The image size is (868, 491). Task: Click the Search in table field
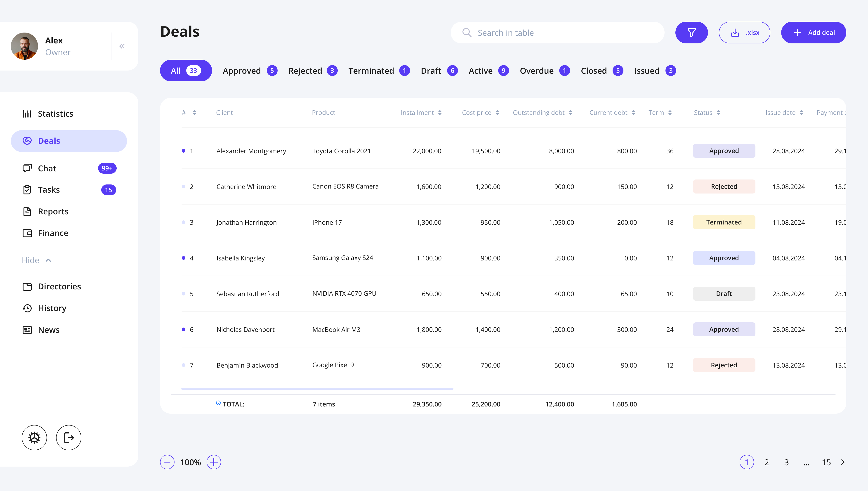click(557, 33)
